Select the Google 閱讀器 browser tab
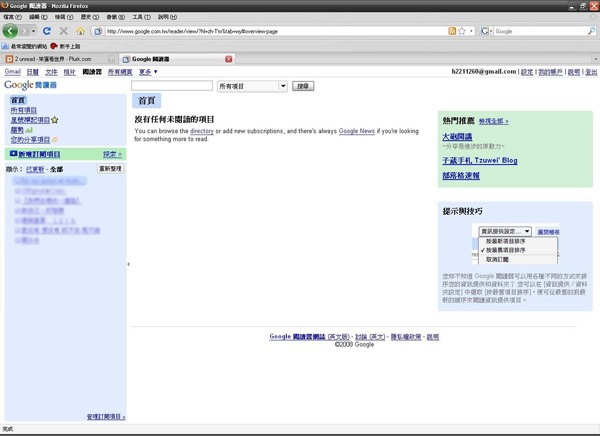This screenshot has height=436, width=600. point(177,59)
